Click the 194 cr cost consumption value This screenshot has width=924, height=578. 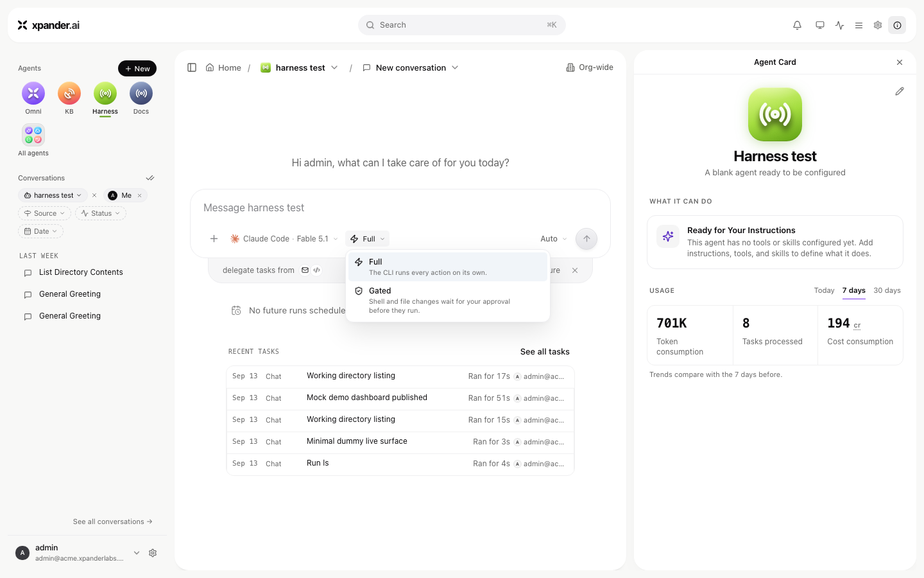click(x=844, y=323)
